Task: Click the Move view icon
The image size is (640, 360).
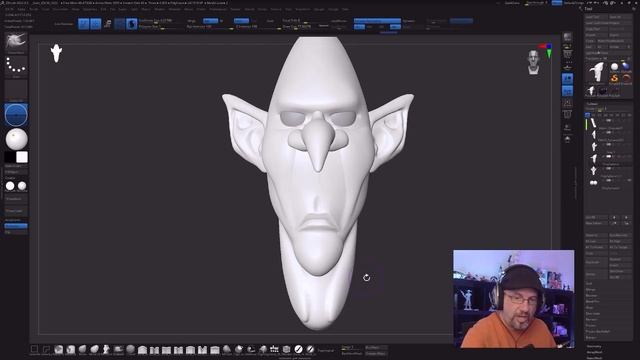Action: tap(567, 127)
